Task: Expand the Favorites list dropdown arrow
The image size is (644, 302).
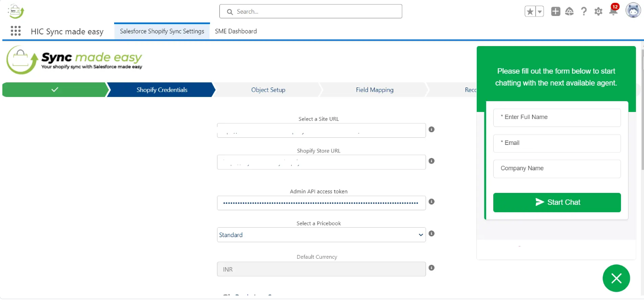Action: click(x=540, y=12)
